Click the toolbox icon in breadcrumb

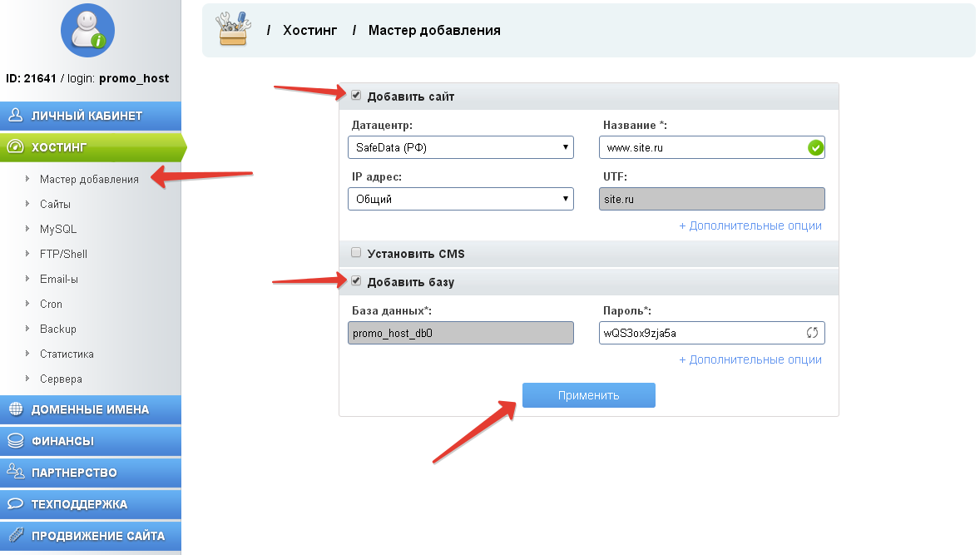click(x=232, y=29)
